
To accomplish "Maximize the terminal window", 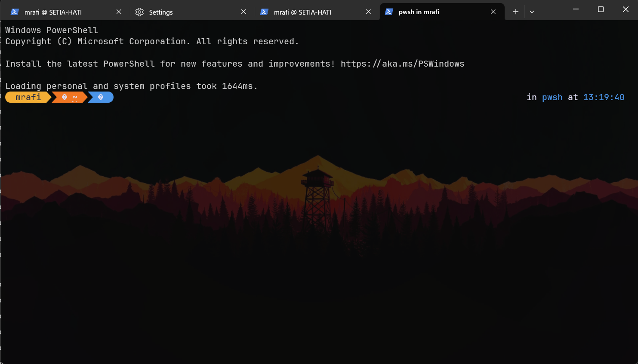I will pos(601,9).
